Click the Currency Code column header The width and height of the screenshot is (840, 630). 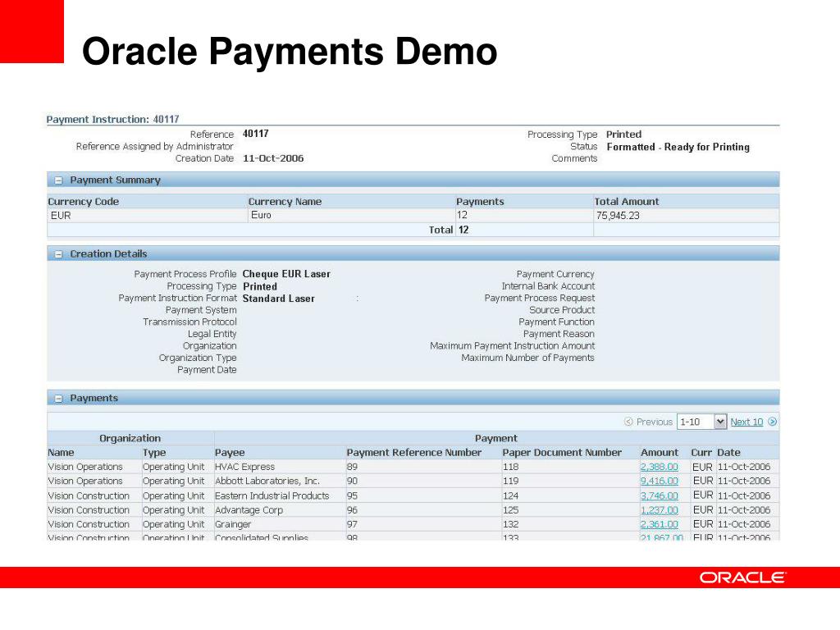click(84, 202)
